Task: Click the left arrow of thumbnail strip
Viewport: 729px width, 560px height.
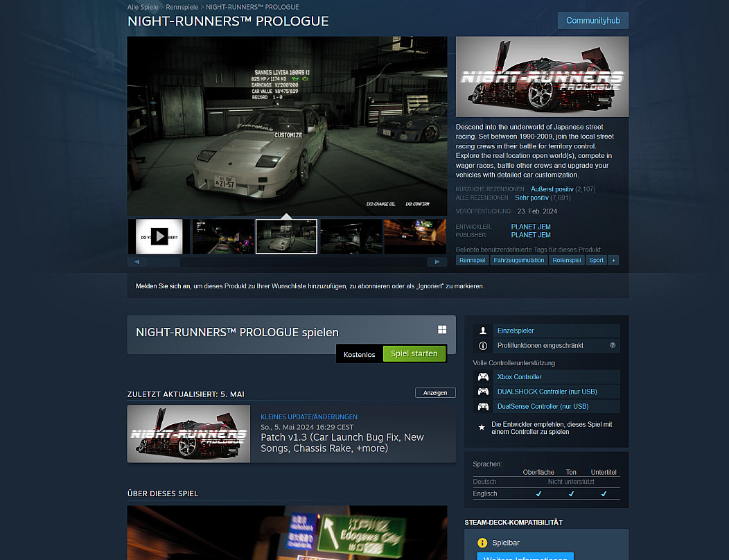Action: point(137,262)
